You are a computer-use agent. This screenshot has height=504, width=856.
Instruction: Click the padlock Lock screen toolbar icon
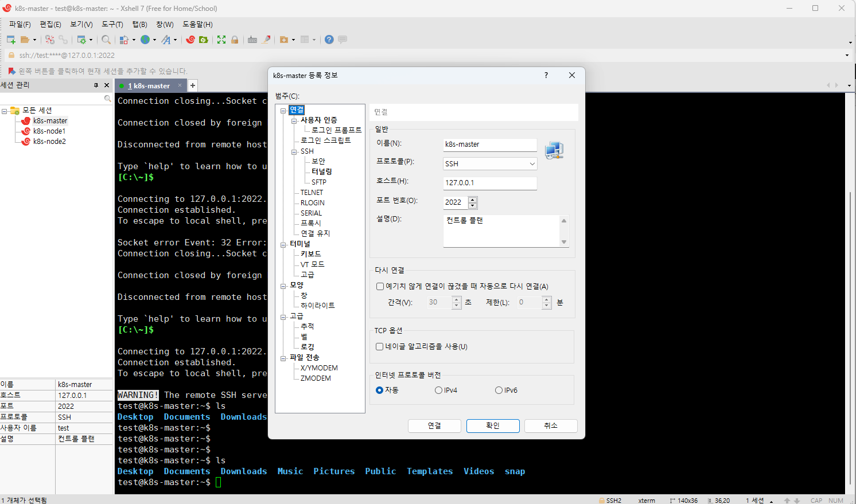pos(235,40)
